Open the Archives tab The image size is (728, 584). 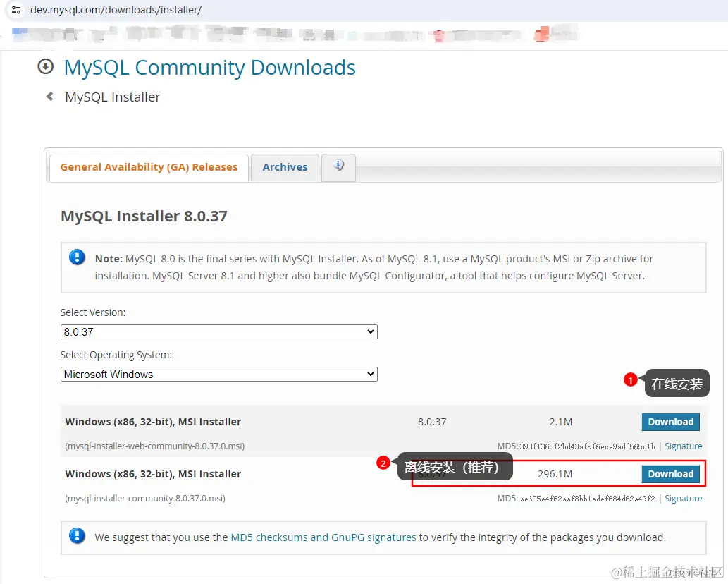285,167
